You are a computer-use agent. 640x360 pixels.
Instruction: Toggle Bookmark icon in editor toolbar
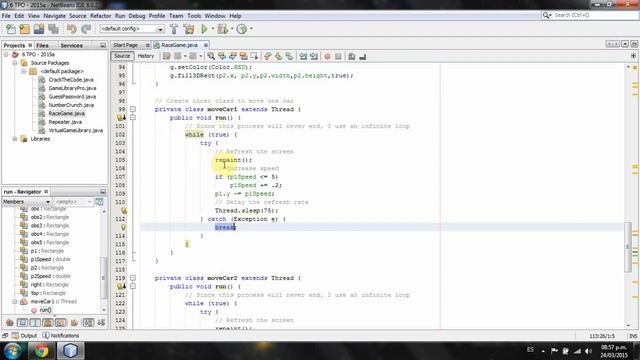(289, 56)
